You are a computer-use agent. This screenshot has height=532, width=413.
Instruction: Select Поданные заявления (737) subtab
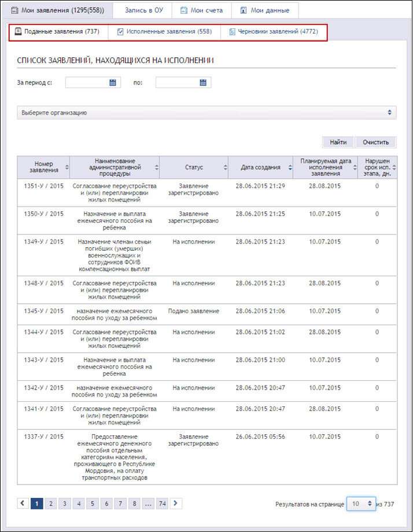pyautogui.click(x=58, y=32)
